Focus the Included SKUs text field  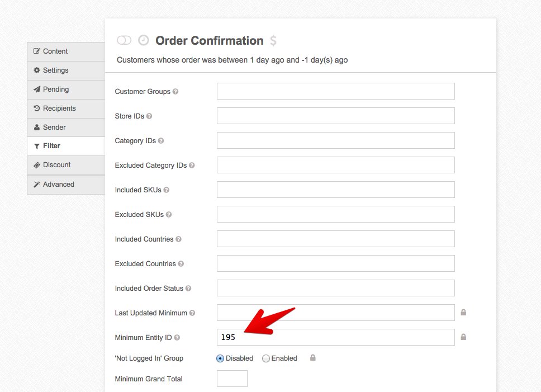[335, 190]
